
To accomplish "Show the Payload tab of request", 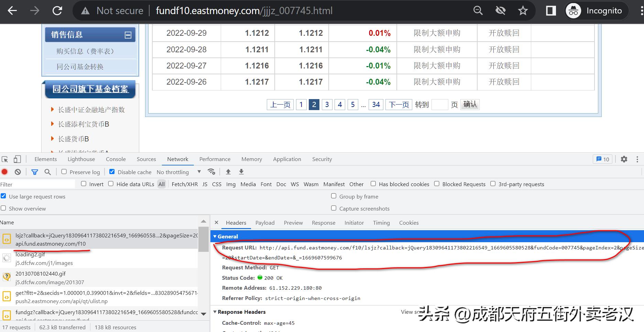I will [265, 223].
